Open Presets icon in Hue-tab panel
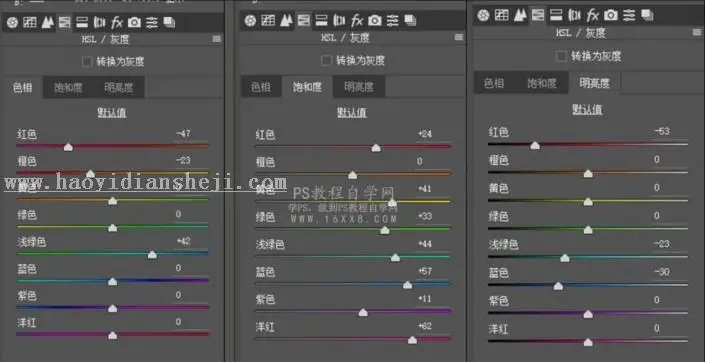The height and width of the screenshot is (362, 705). pos(152,22)
